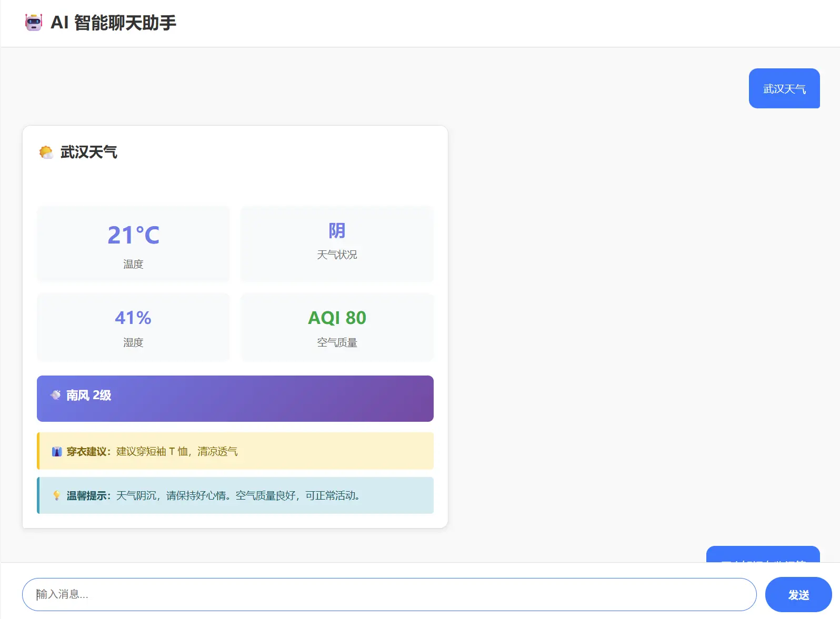The width and height of the screenshot is (840, 619).
Task: Click the robot logo icon in header
Action: coord(34,23)
